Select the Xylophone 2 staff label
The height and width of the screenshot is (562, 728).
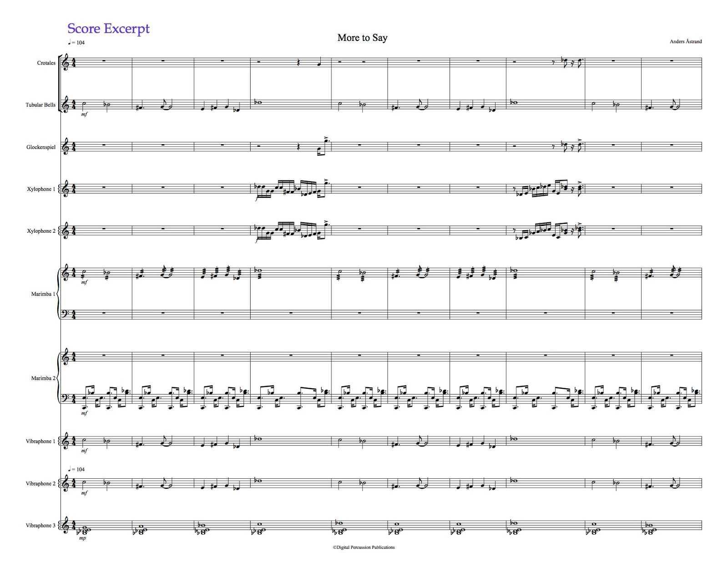[41, 231]
